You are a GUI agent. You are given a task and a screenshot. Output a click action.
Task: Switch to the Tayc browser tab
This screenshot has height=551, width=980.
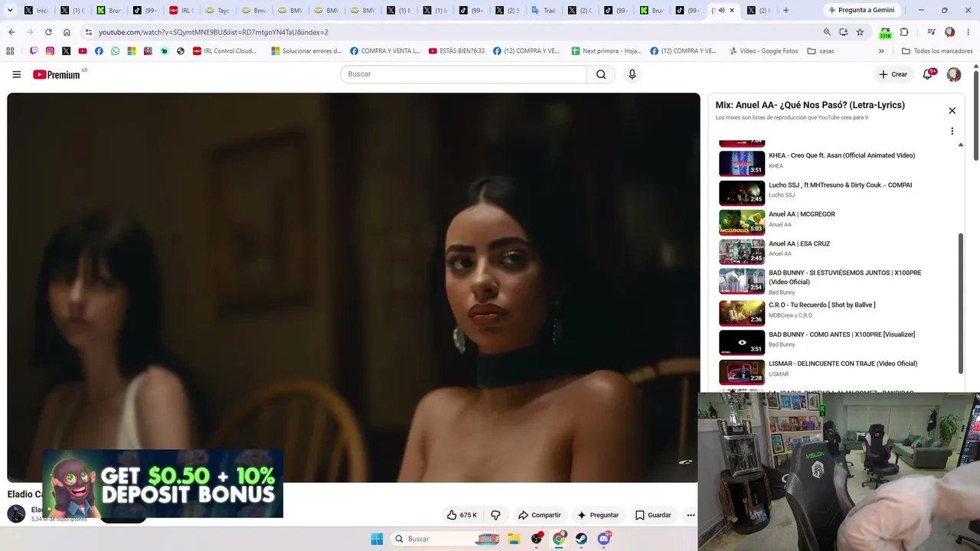(x=217, y=11)
